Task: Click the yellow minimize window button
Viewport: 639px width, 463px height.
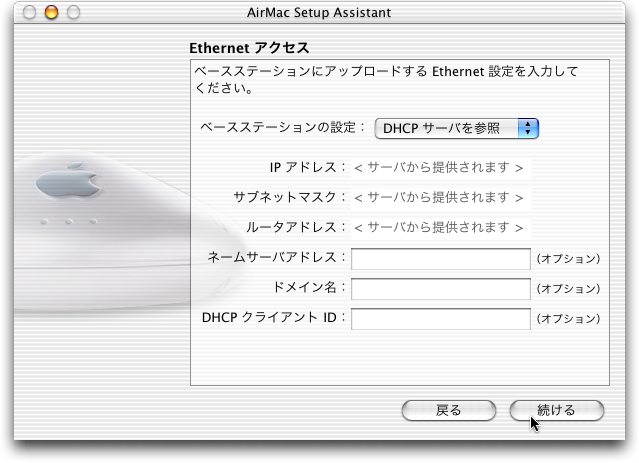Action: (51, 12)
